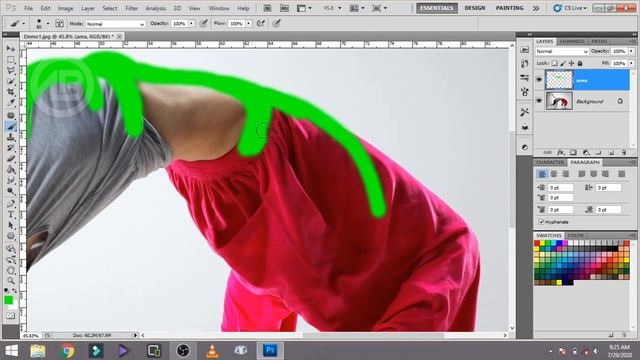Uncheck the Hyphenate checkbox
Screen dimensions: 640x360
(x=542, y=222)
